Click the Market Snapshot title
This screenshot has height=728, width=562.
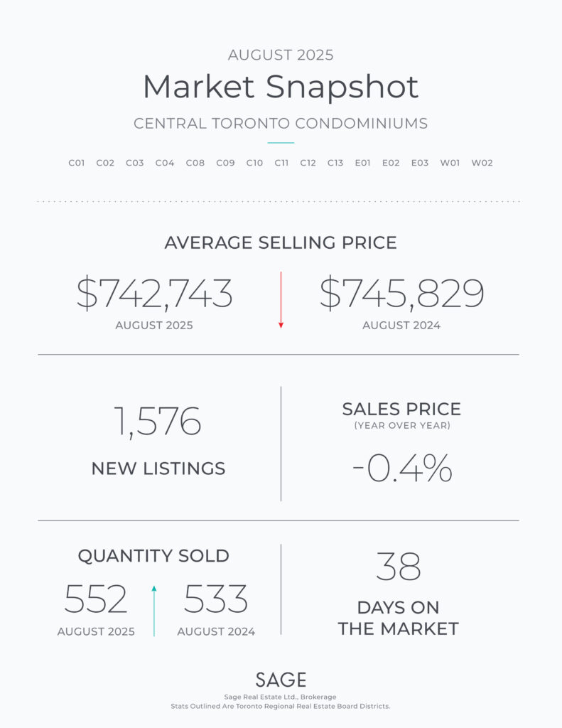[281, 87]
